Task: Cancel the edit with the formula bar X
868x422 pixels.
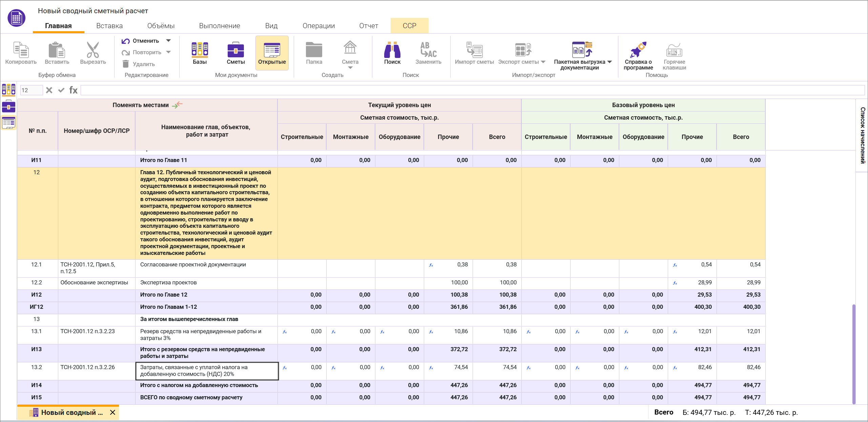Action: tap(49, 90)
